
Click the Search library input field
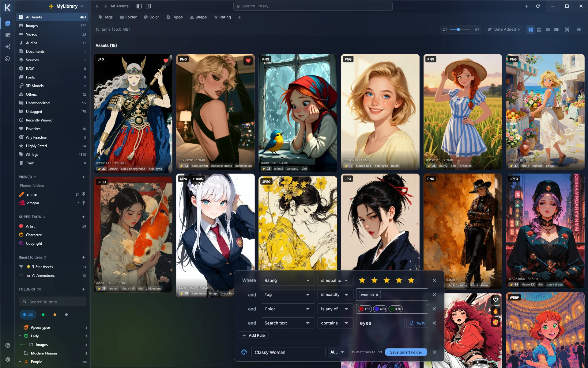(313, 6)
